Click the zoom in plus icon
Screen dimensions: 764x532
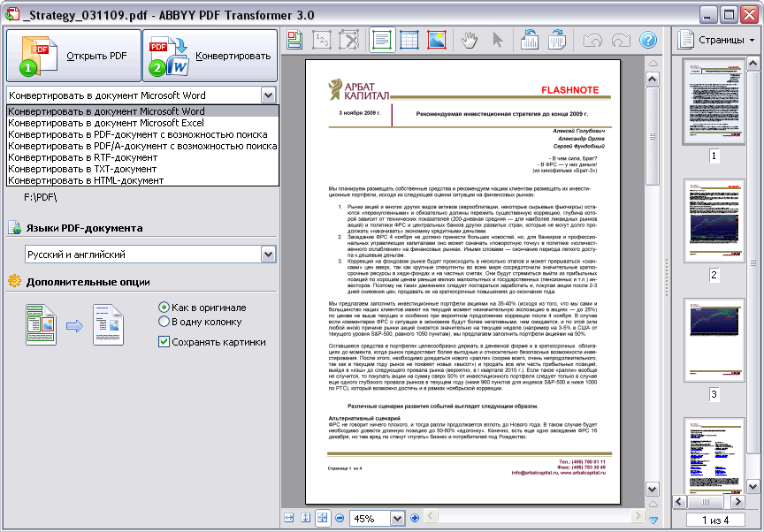click(415, 518)
